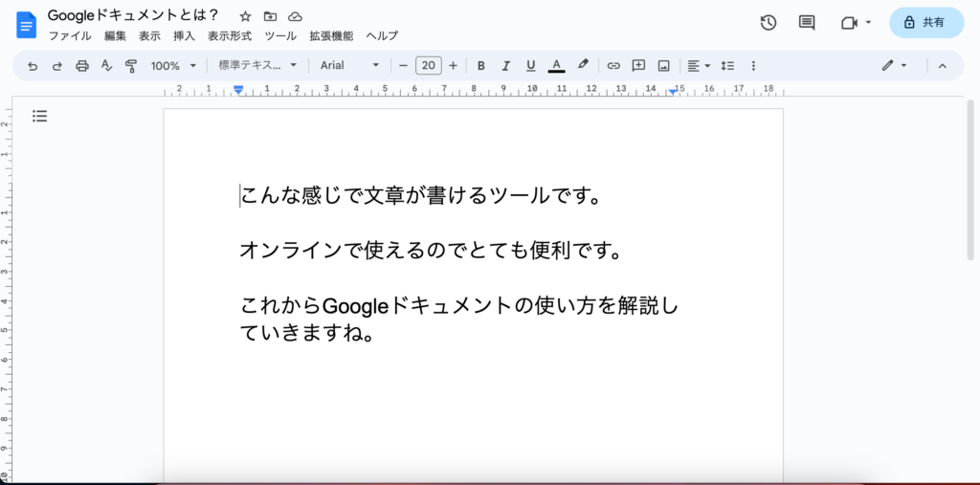Click plus to increase font size
The image size is (980, 485).
454,66
